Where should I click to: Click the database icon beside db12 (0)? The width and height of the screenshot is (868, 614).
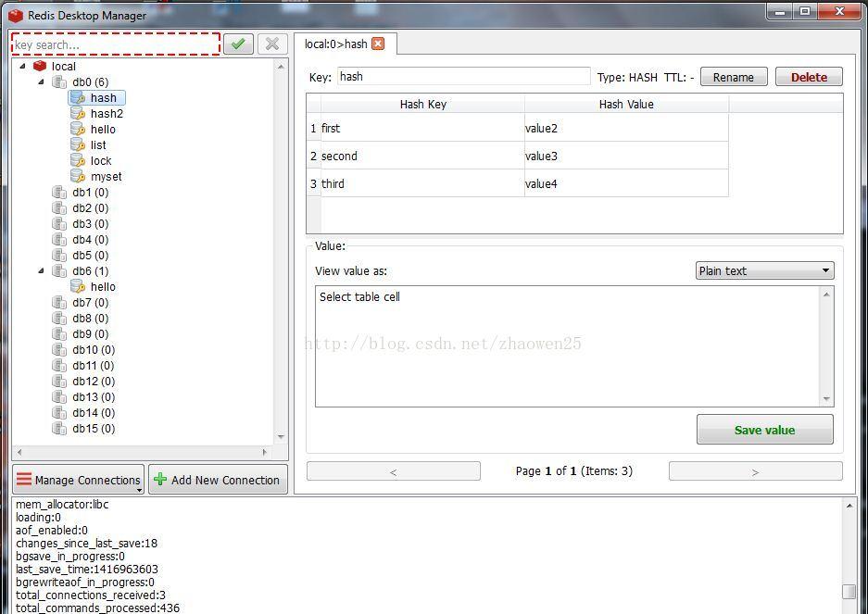pos(59,382)
